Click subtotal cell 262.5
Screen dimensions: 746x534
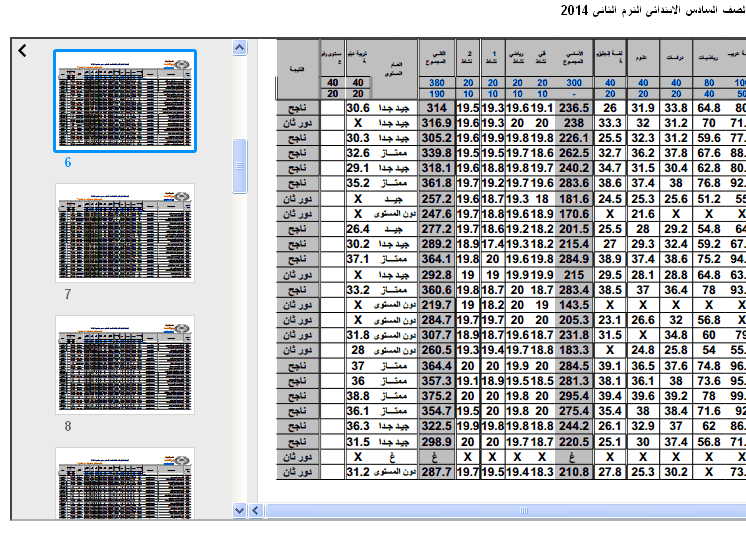574,153
